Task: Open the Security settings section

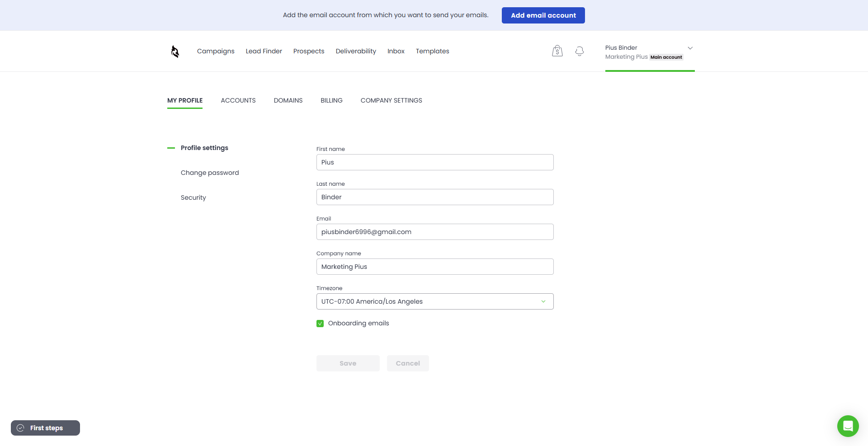Action: 193,197
